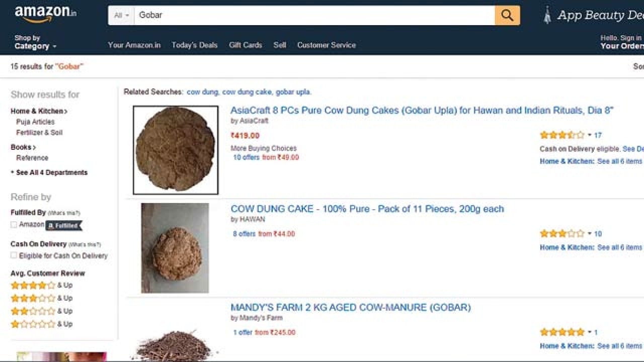Viewport: 644px width, 362px height.
Task: Click the Amazon Fulfilled badge
Action: (64, 226)
